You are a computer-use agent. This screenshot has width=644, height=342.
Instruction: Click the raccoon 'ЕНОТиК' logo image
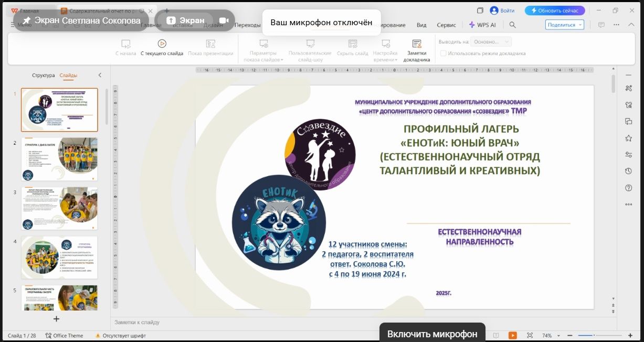[x=279, y=222]
